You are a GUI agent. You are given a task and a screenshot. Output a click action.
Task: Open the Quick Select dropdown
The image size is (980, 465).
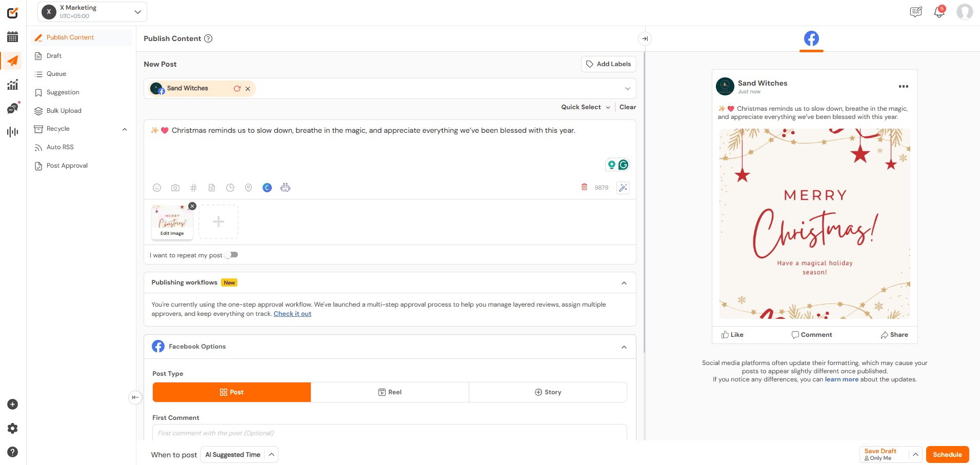point(585,107)
